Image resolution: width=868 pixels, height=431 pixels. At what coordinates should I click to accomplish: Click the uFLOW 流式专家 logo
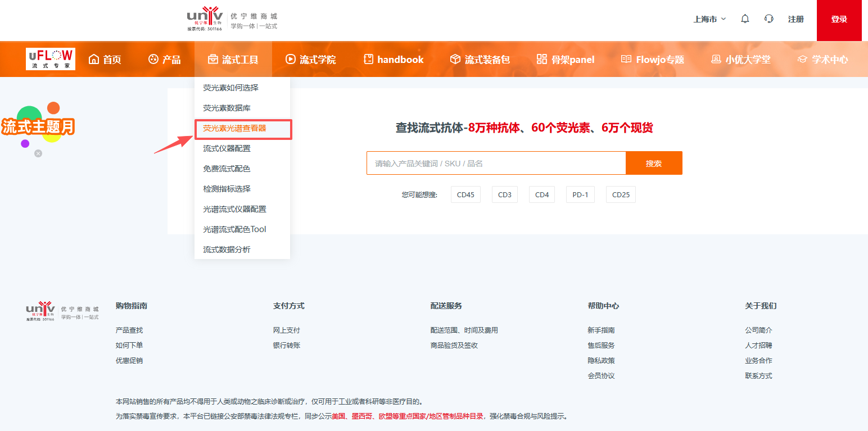(51, 59)
